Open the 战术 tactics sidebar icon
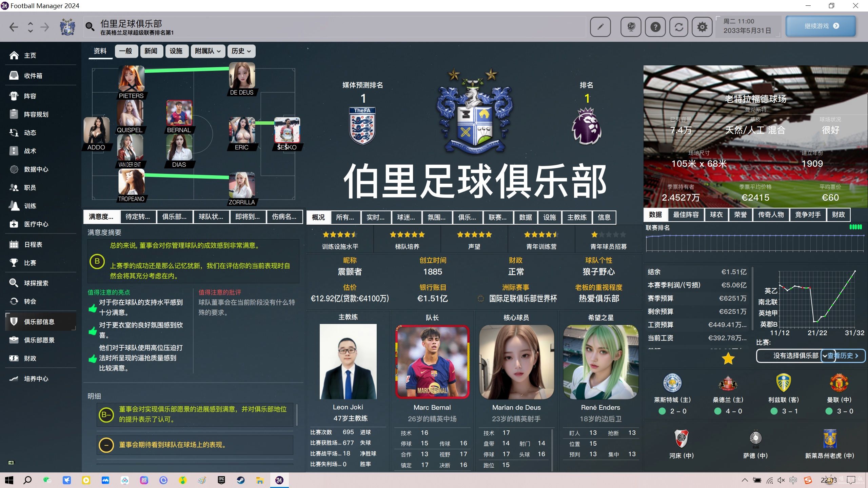Image resolution: width=868 pixels, height=488 pixels. pyautogui.click(x=14, y=151)
